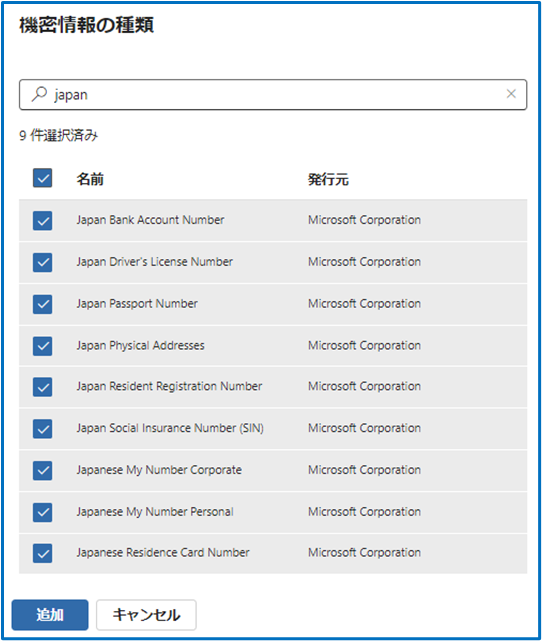542x641 pixels.
Task: Uncheck Japanese My Number Corporate
Action: 43,471
